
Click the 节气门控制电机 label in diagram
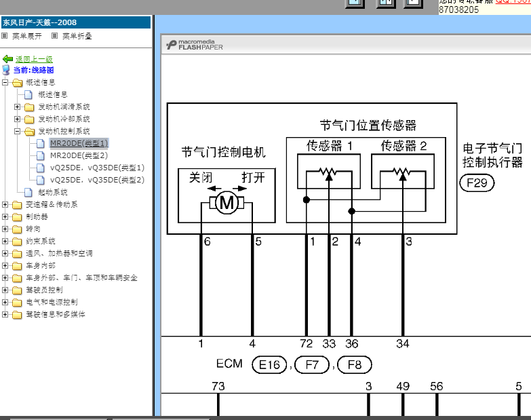point(224,152)
